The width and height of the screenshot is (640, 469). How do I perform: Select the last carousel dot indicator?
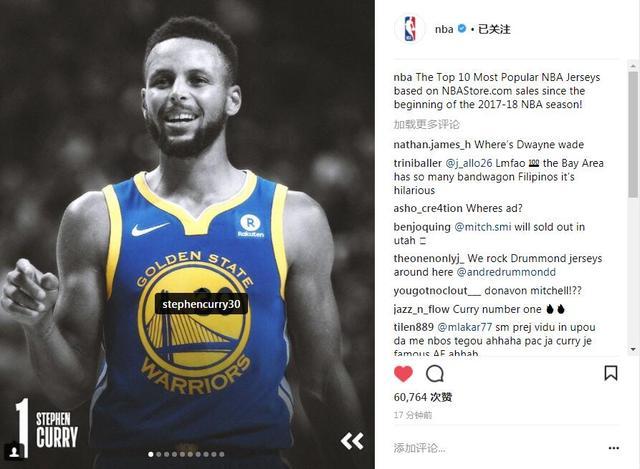222,454
